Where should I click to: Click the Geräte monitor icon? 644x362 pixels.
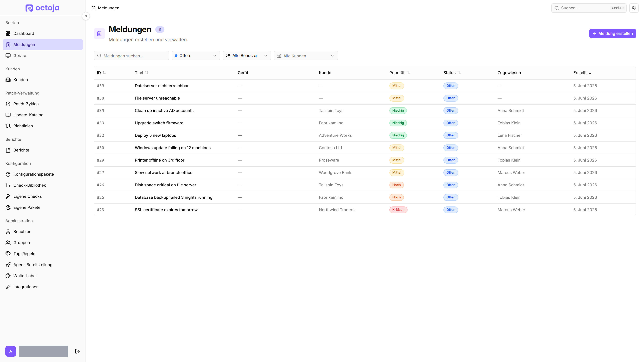pos(8,55)
